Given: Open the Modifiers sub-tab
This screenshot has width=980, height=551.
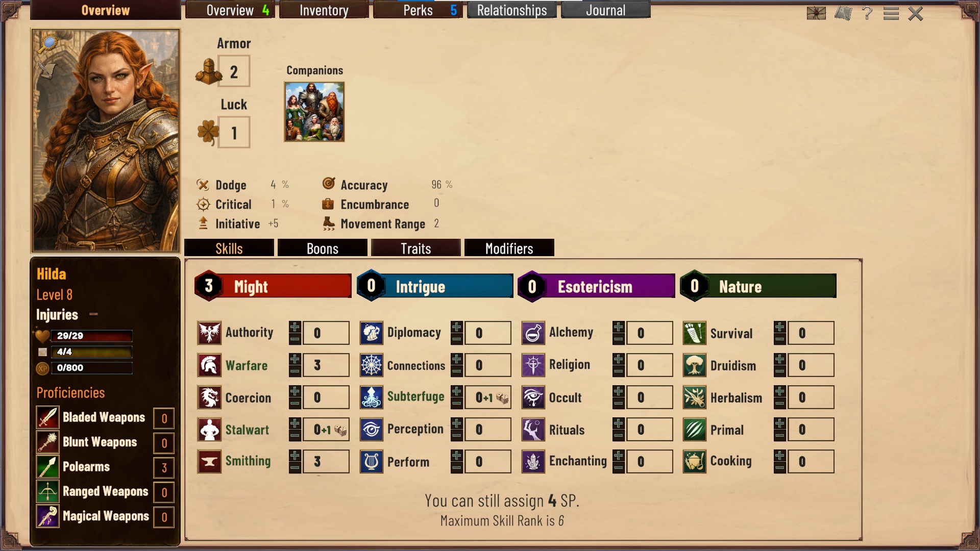Looking at the screenshot, I should point(509,248).
